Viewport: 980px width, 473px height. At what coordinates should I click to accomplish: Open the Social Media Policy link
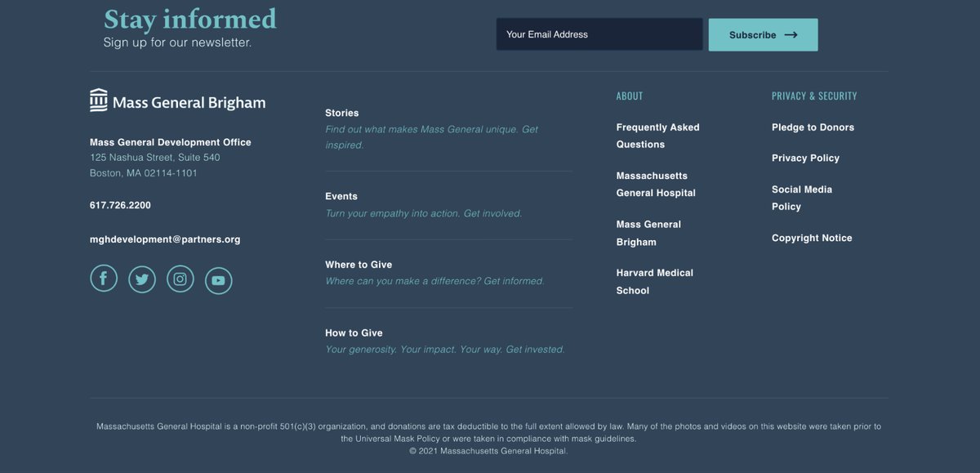801,198
